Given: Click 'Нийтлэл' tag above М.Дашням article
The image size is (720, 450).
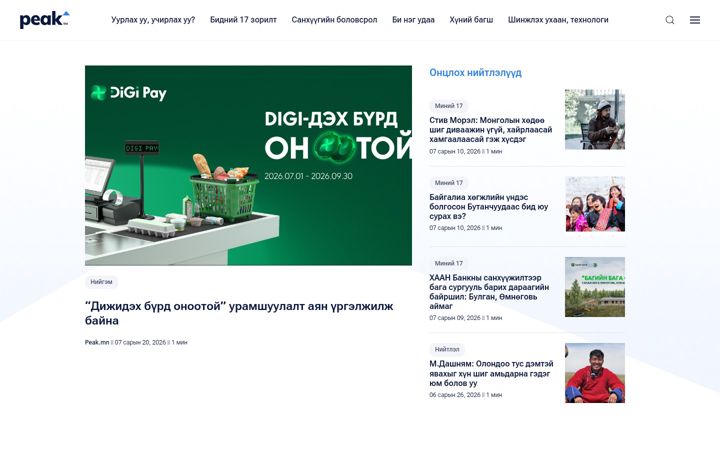Looking at the screenshot, I should point(447,349).
